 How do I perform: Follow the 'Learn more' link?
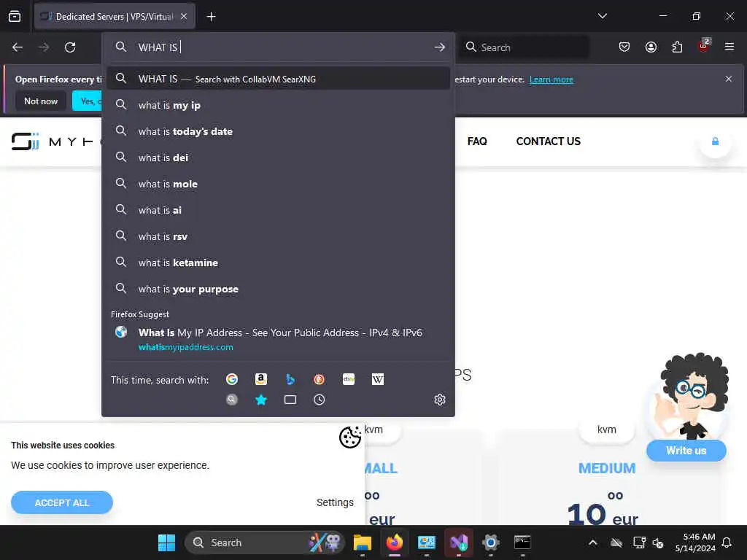click(x=551, y=79)
